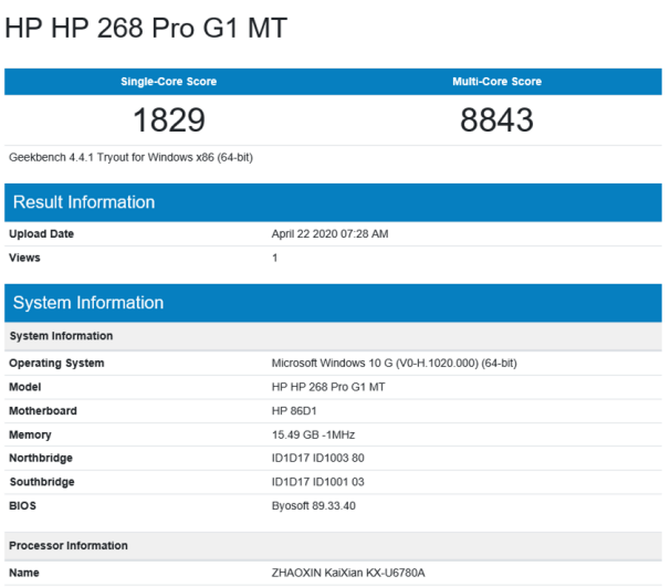Select the Single-Core Score header
The height and width of the screenshot is (587, 670).
pos(168,82)
